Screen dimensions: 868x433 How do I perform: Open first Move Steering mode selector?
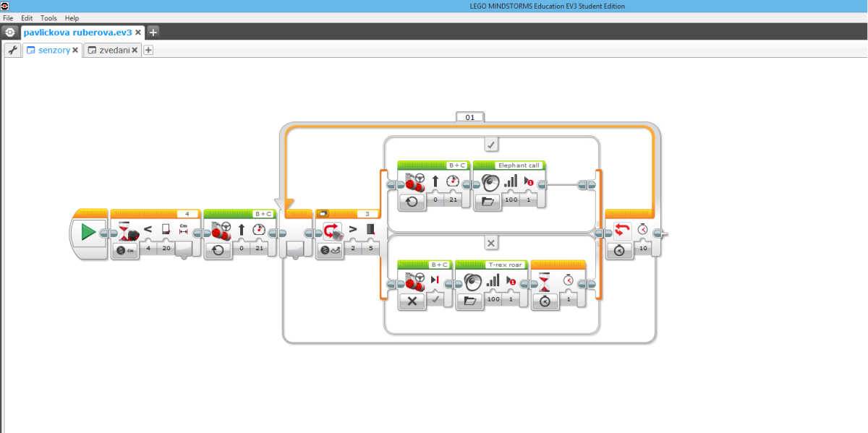tap(218, 250)
